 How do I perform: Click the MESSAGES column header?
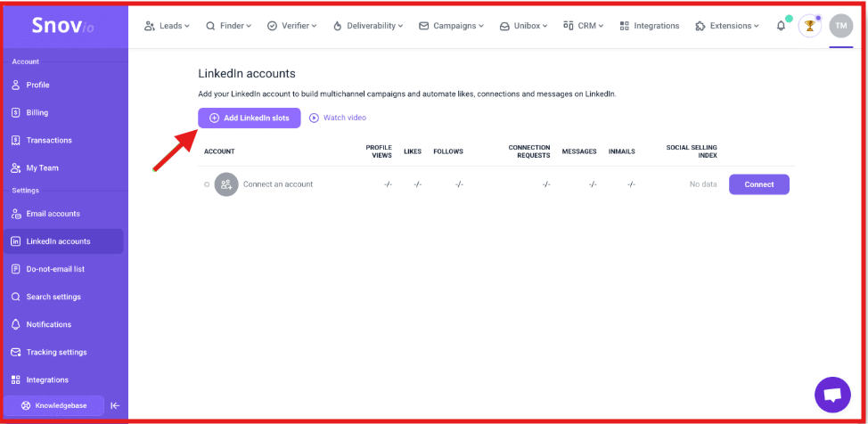[579, 151]
